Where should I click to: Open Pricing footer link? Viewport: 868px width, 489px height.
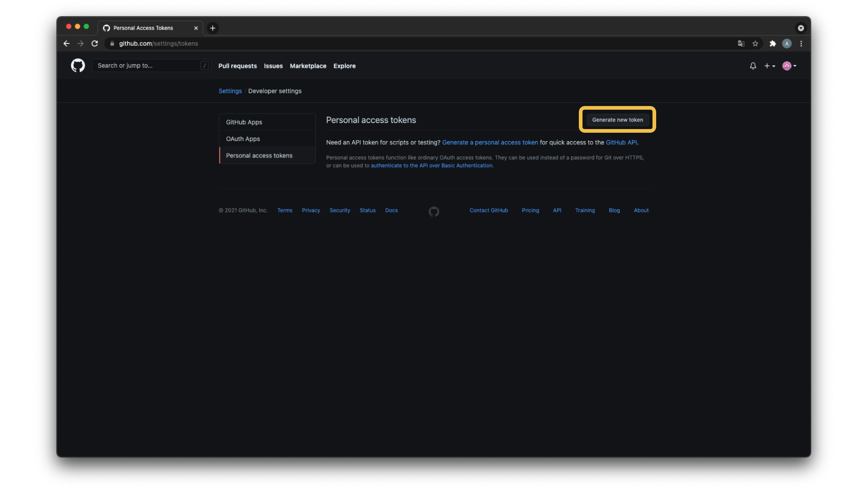pyautogui.click(x=530, y=210)
